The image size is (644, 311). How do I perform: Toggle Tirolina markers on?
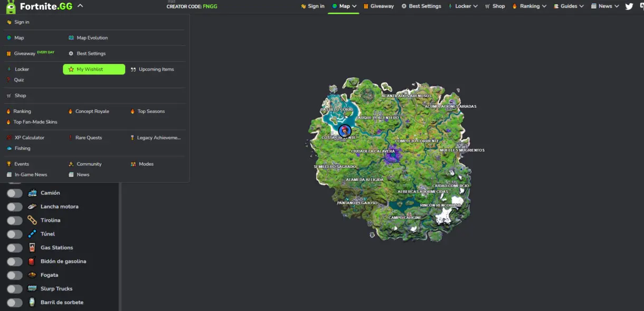[x=15, y=221]
